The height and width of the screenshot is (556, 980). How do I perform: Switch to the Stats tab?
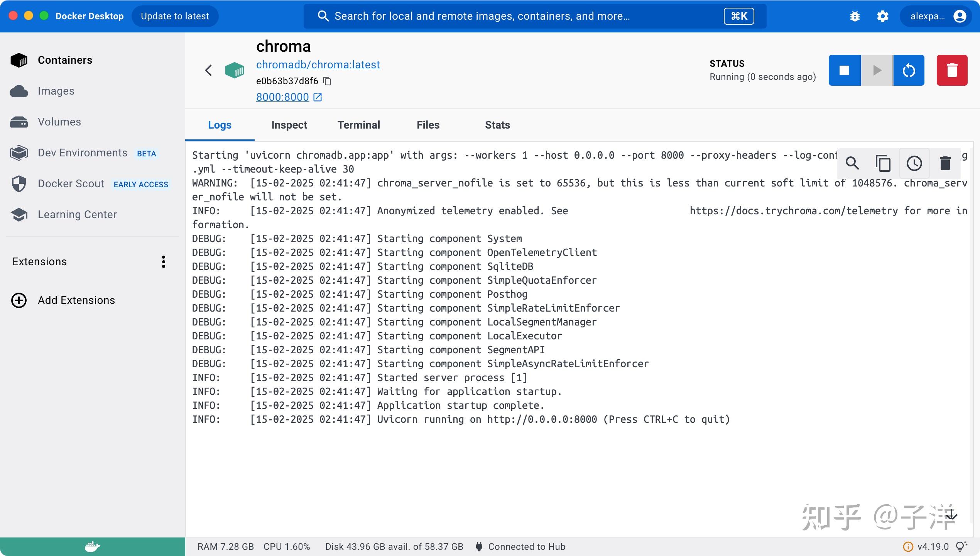497,125
